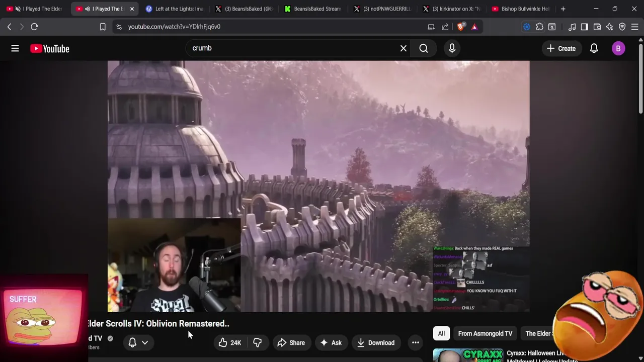
Task: Focus the address bar URL
Action: point(174,27)
